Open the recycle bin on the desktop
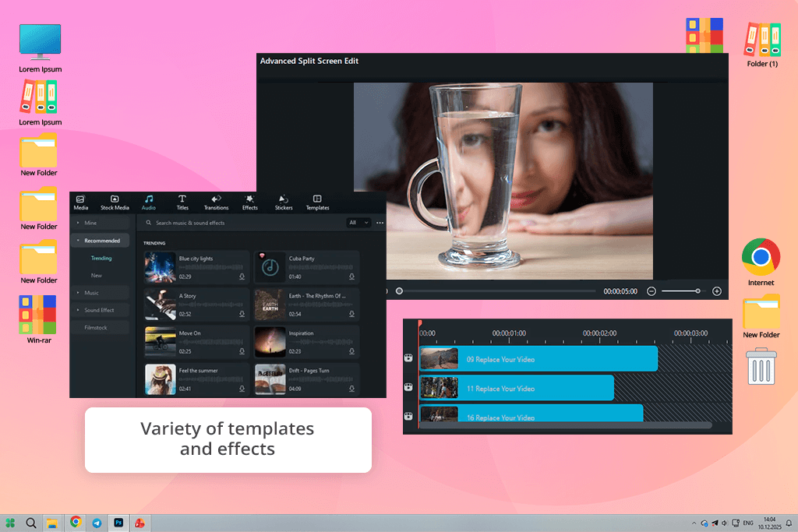Screen dimensions: 798x532 (x=761, y=365)
